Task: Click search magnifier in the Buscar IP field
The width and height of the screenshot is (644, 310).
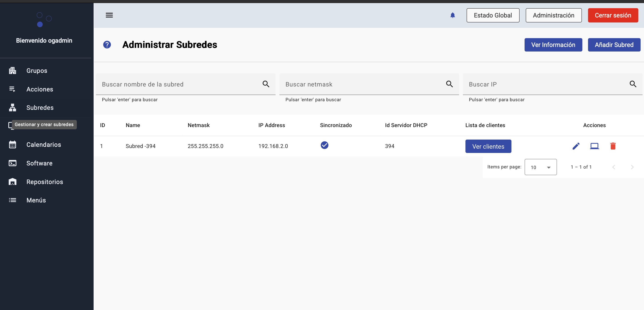Action: click(x=633, y=84)
